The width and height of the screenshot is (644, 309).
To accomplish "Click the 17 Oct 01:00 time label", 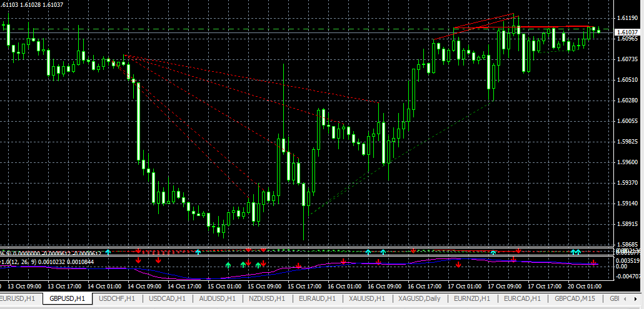I will [x=465, y=286].
